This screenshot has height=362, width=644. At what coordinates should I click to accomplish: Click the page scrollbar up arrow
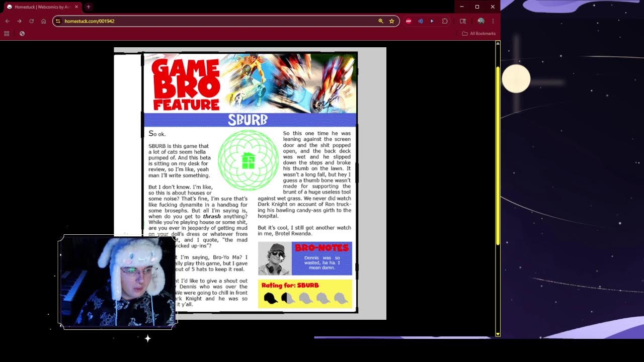tap(498, 43)
